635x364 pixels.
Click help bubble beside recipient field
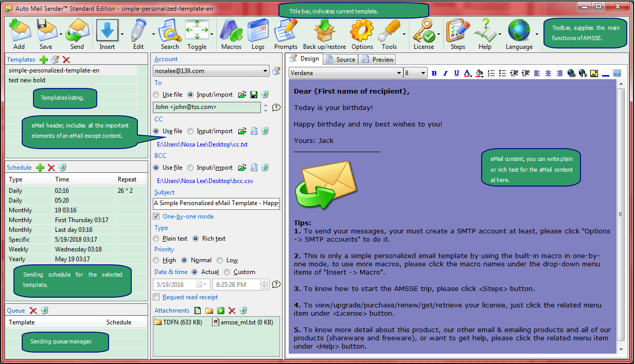pyautogui.click(x=276, y=107)
